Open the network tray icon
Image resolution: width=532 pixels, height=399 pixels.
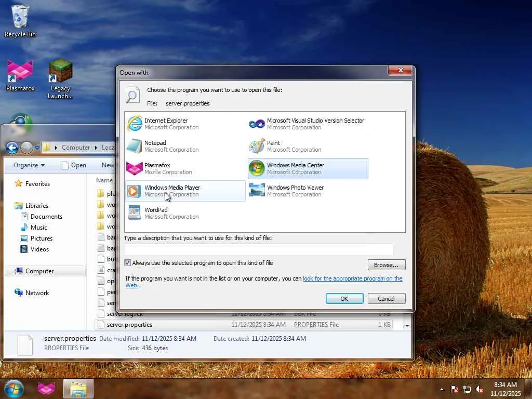(467, 389)
